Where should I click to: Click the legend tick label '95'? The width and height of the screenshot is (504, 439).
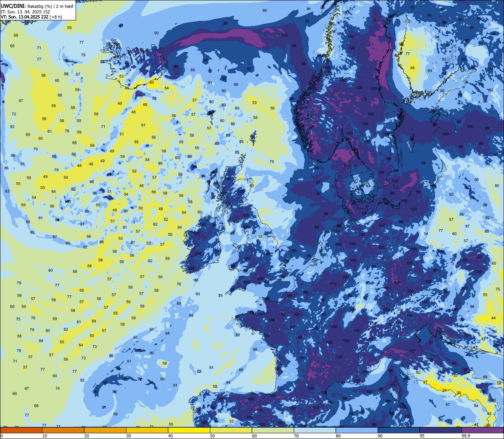pos(422,436)
